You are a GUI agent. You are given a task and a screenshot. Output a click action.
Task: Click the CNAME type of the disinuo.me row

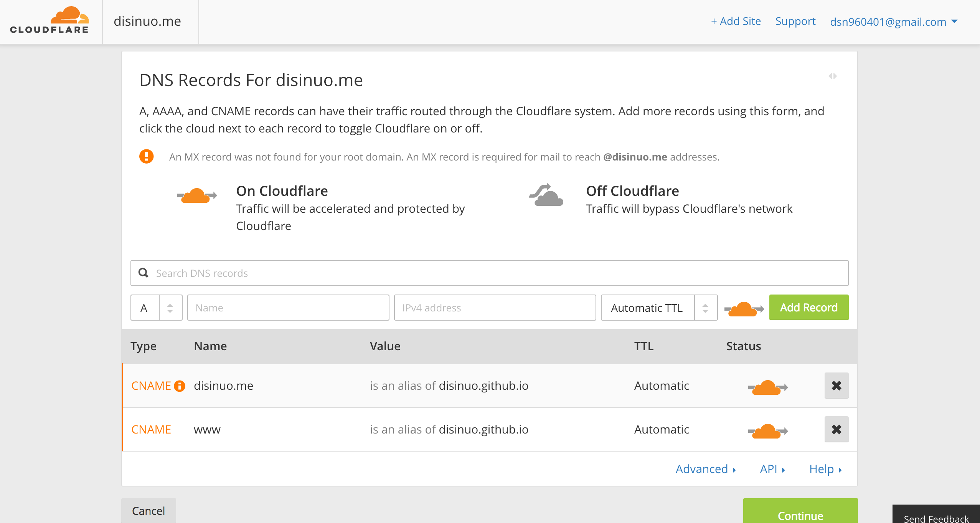pyautogui.click(x=151, y=386)
